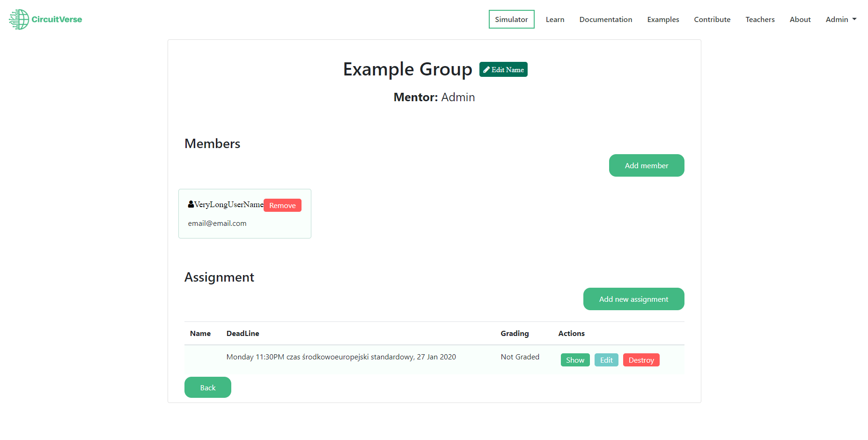
Task: Open the Simulator from navbar
Action: tap(511, 19)
